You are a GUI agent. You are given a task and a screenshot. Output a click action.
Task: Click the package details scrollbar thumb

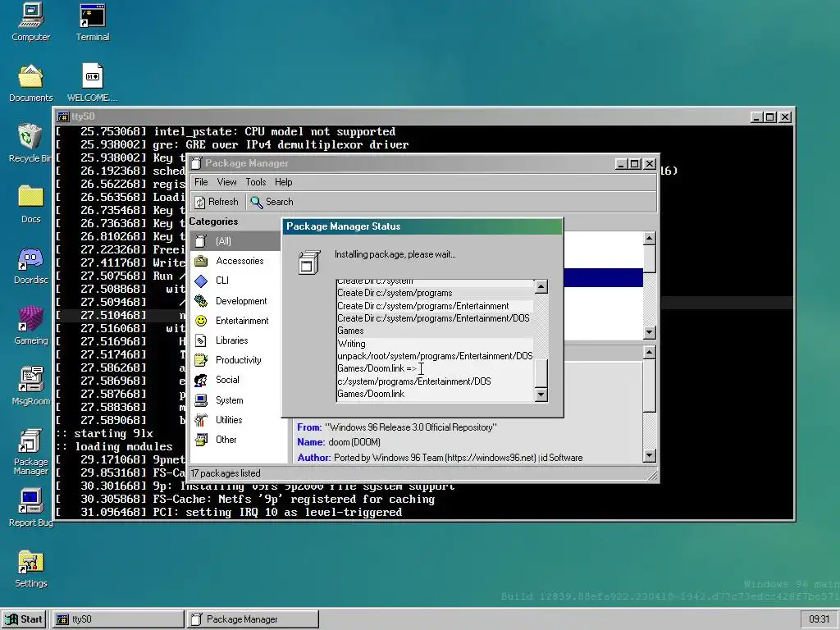650,386
